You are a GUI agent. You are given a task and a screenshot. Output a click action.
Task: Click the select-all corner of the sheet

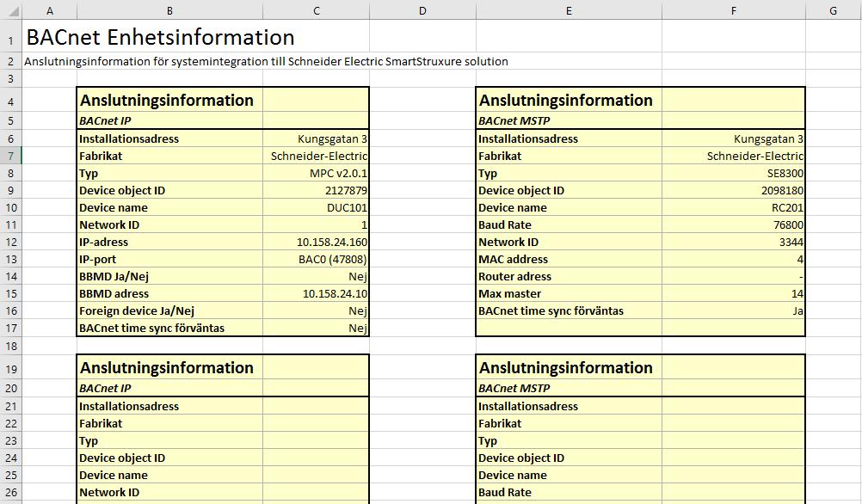coord(11,10)
